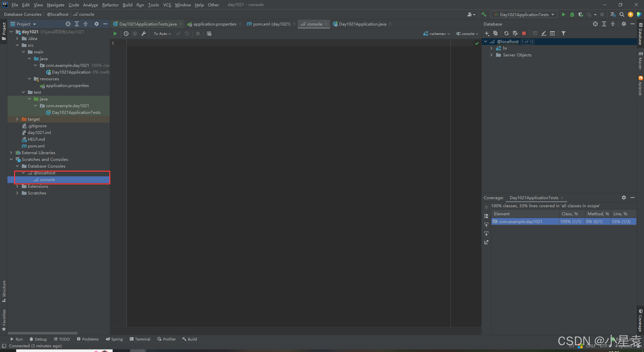
Task: Open coverage settings gear in Coverage panel
Action: [x=624, y=197]
